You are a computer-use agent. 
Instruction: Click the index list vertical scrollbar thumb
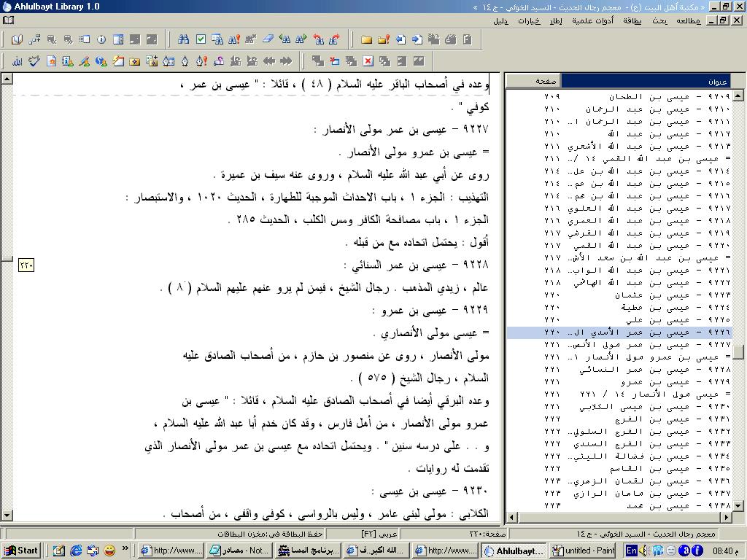738,352
